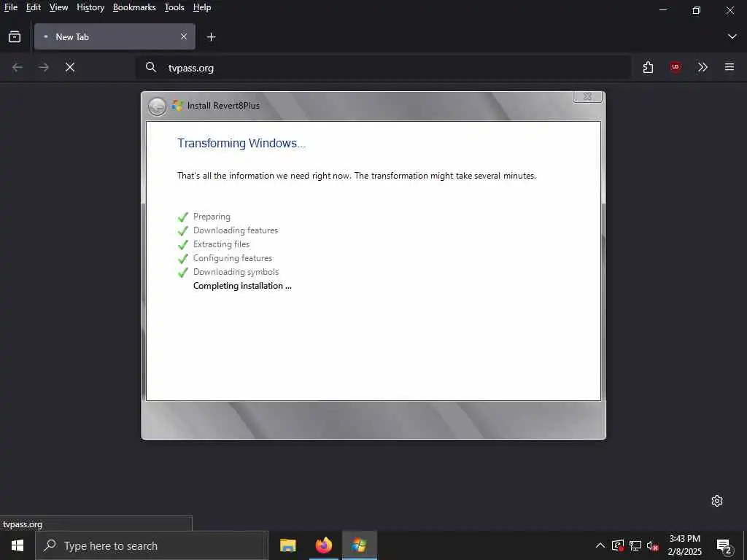Switch to Revert8Plus installer taskbar icon
The width and height of the screenshot is (747, 560).
click(x=359, y=545)
